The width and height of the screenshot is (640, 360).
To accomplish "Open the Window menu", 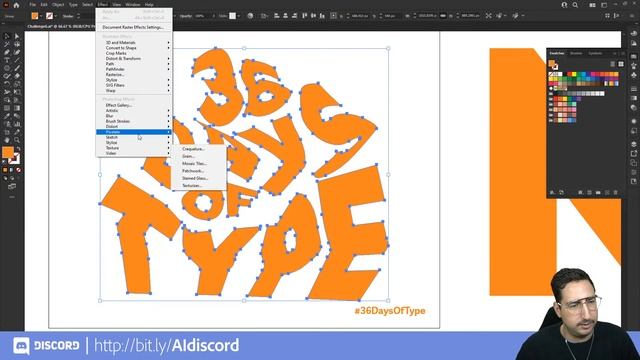I will click(133, 4).
